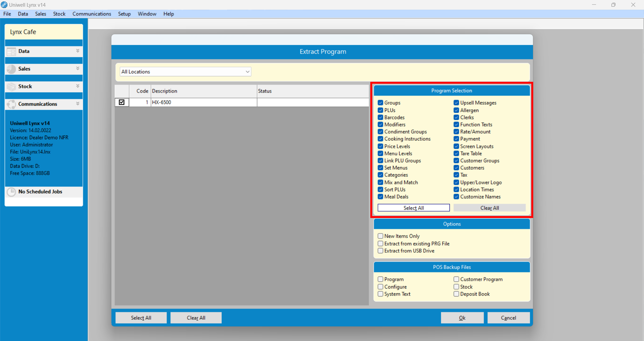
Task: Check Extract from USB Drive option
Action: (381, 251)
